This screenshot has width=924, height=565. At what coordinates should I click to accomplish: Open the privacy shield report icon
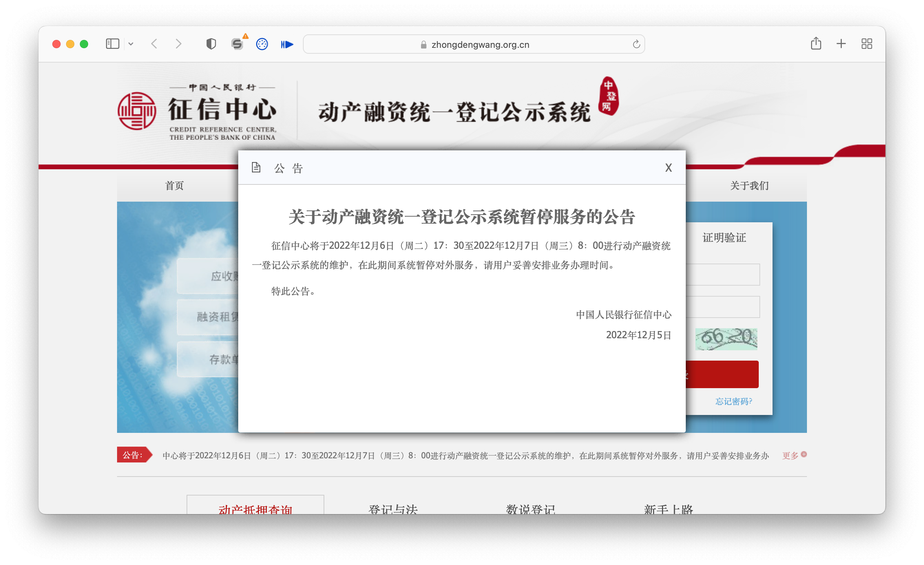[211, 44]
